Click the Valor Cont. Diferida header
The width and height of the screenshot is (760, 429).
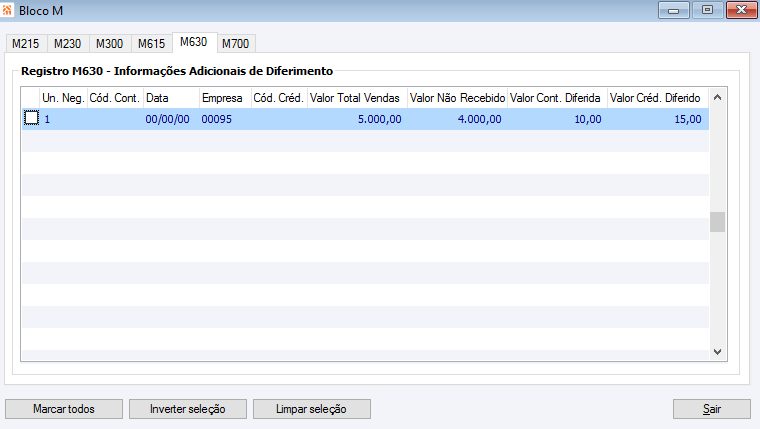[x=557, y=98]
